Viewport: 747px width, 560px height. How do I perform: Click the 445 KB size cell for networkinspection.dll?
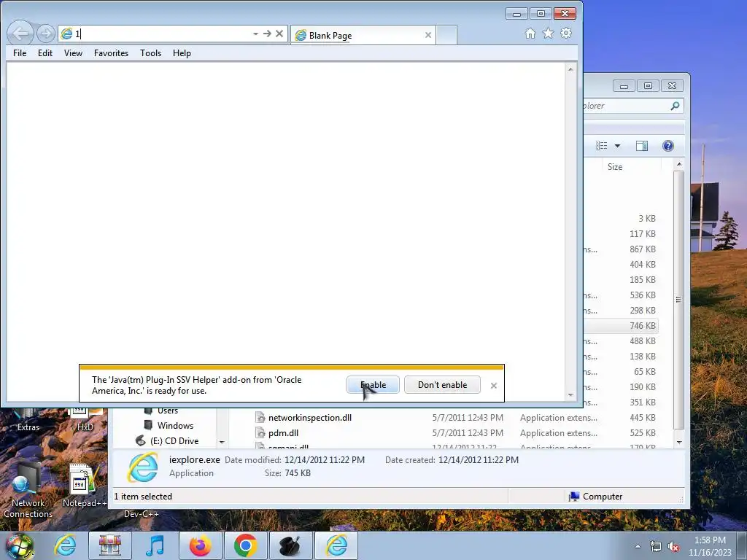pyautogui.click(x=642, y=418)
